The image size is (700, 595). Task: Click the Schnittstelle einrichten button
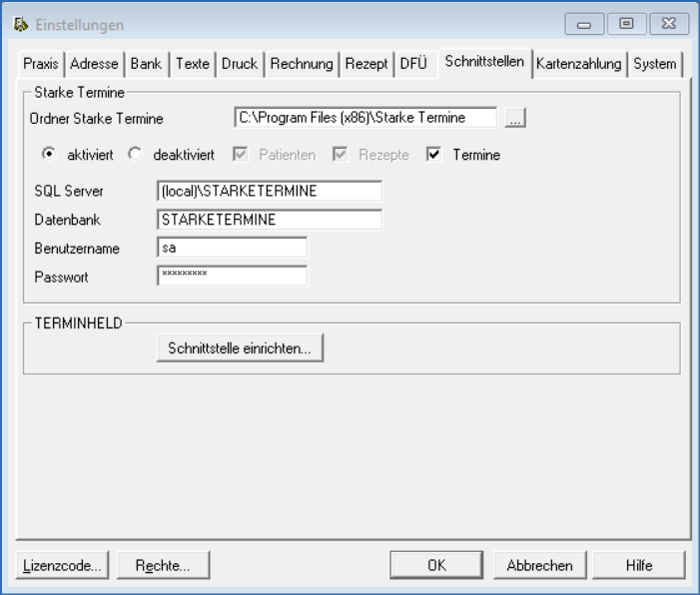pyautogui.click(x=240, y=348)
